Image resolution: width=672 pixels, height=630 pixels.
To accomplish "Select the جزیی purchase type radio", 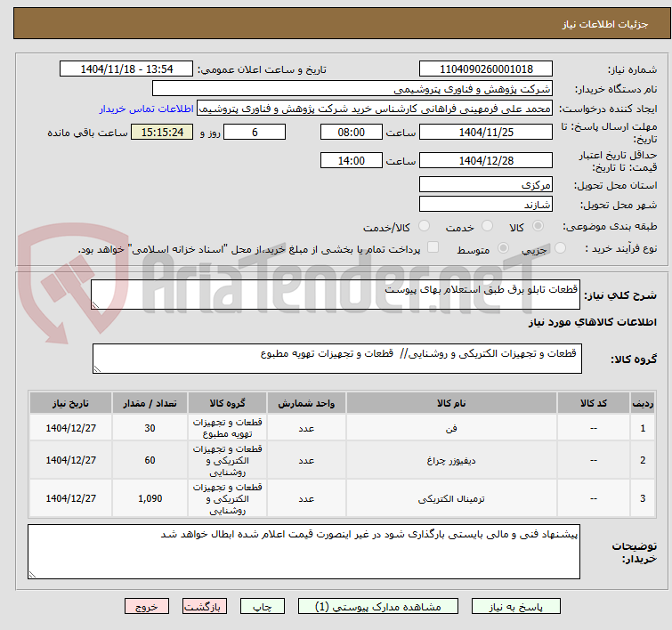I will (x=560, y=247).
